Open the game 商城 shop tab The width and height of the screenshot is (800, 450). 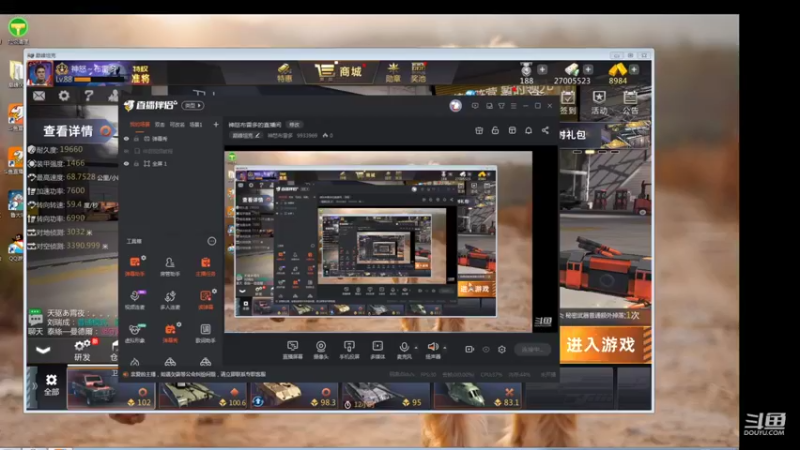tap(338, 72)
